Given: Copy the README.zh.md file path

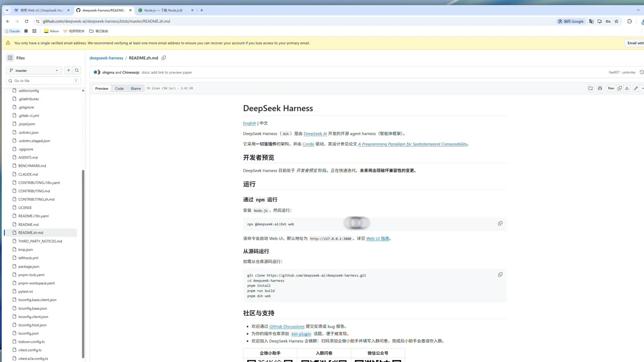Looking at the screenshot, I should [x=164, y=58].
